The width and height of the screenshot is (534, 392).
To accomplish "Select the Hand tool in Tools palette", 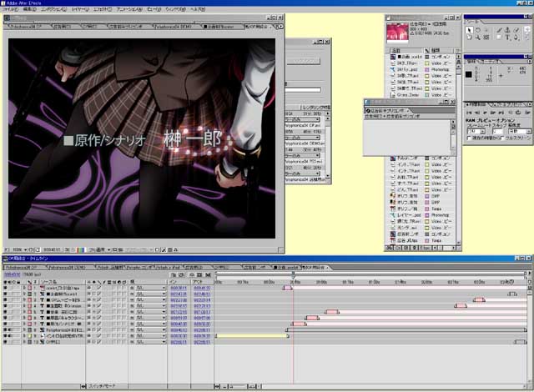I will click(x=469, y=37).
